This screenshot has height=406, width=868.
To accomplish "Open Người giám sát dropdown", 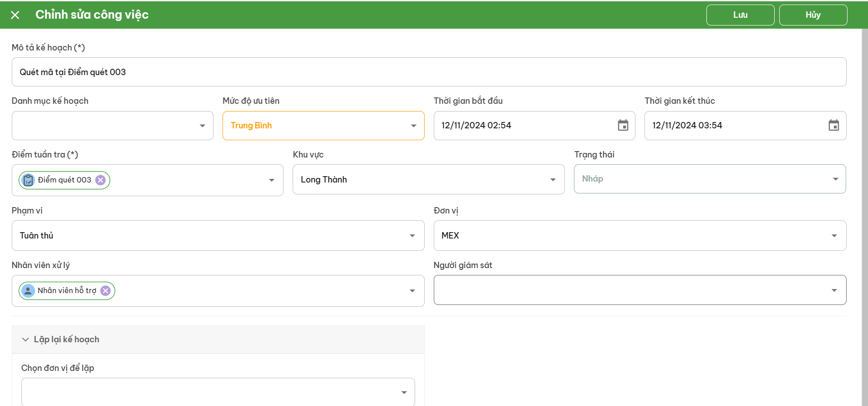I will coord(640,290).
